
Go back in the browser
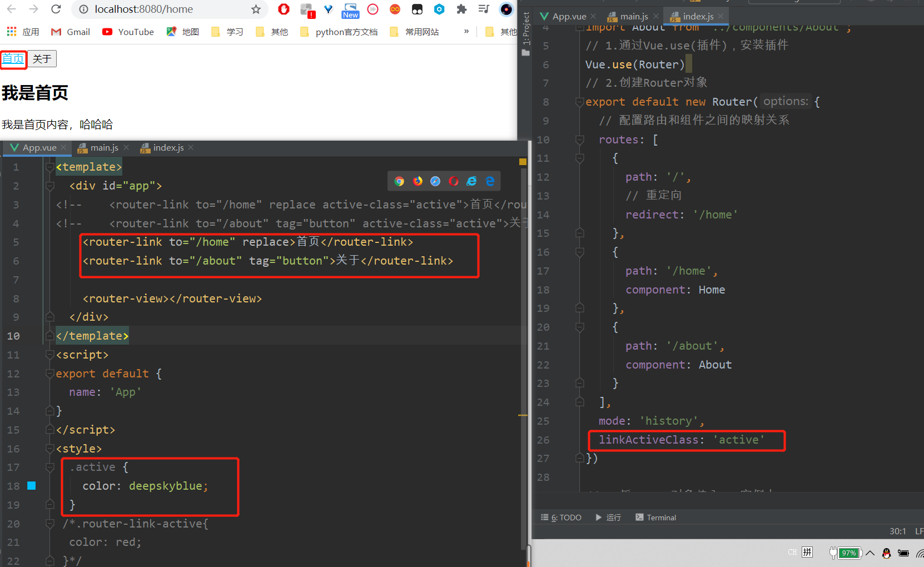12,9
